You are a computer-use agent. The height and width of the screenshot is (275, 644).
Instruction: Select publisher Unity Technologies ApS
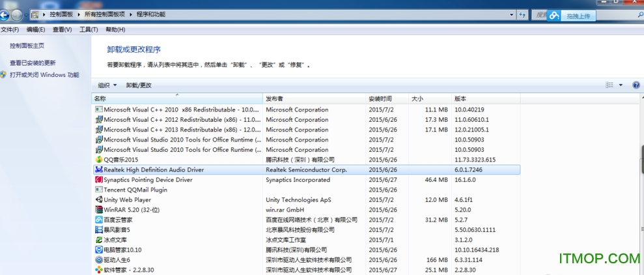pyautogui.click(x=298, y=200)
